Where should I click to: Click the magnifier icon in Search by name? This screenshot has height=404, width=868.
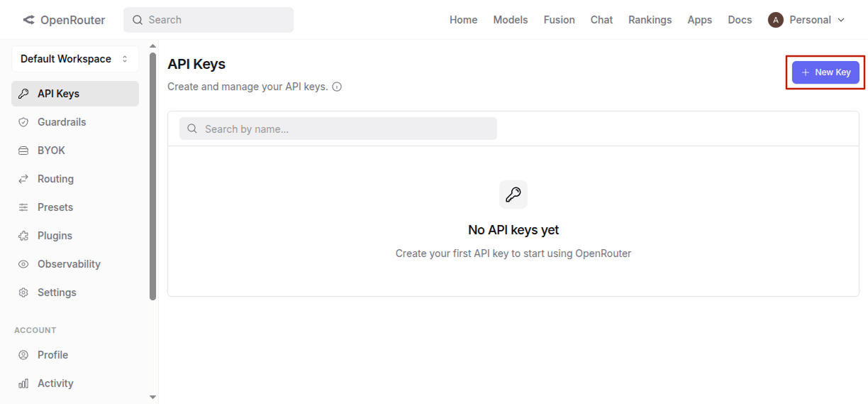point(192,129)
